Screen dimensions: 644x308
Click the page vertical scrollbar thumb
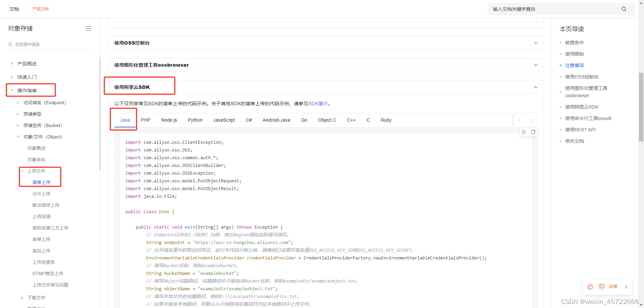click(641, 107)
